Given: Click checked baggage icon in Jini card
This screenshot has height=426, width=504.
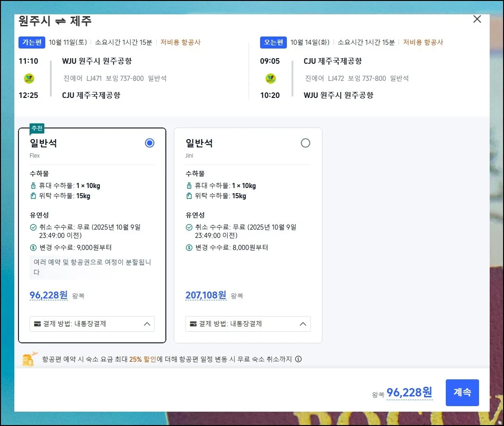Looking at the screenshot, I should tap(189, 196).
